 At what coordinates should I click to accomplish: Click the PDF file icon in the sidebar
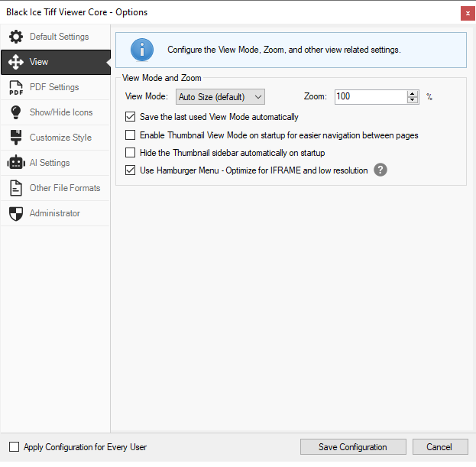(x=16, y=87)
